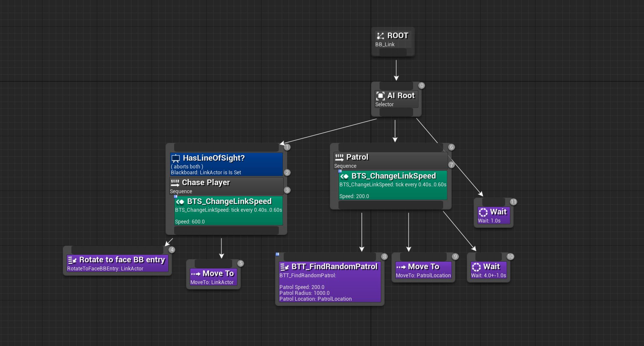Click the index badge 6 on Patrol
This screenshot has height=346, width=644.
452,147
